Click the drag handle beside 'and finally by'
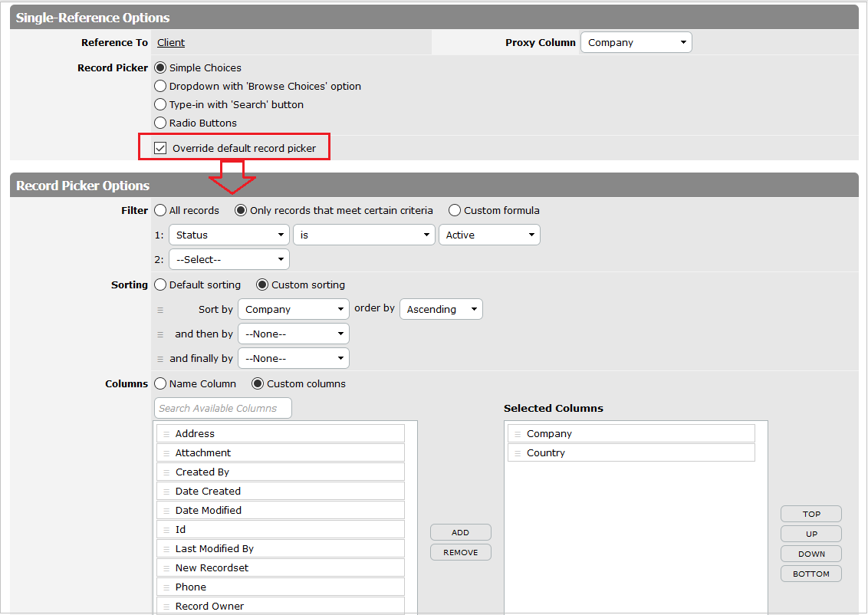 pyautogui.click(x=160, y=359)
